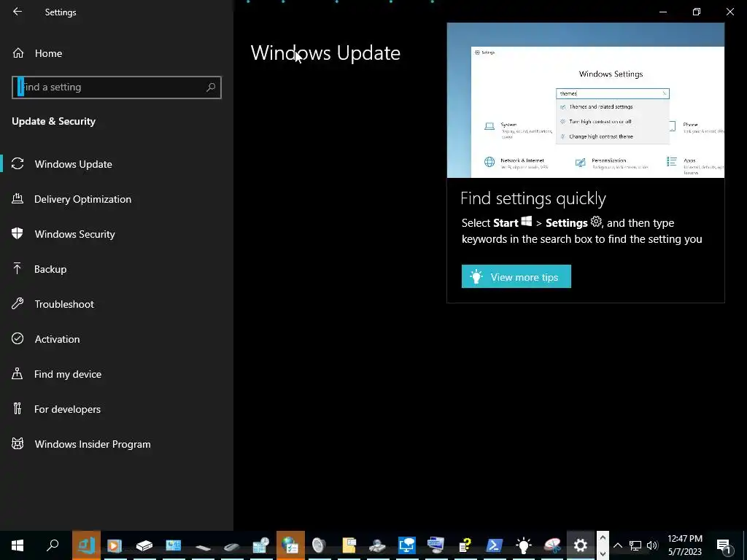Open the PowerShell taskbar icon
747x560 pixels.
[x=494, y=545]
